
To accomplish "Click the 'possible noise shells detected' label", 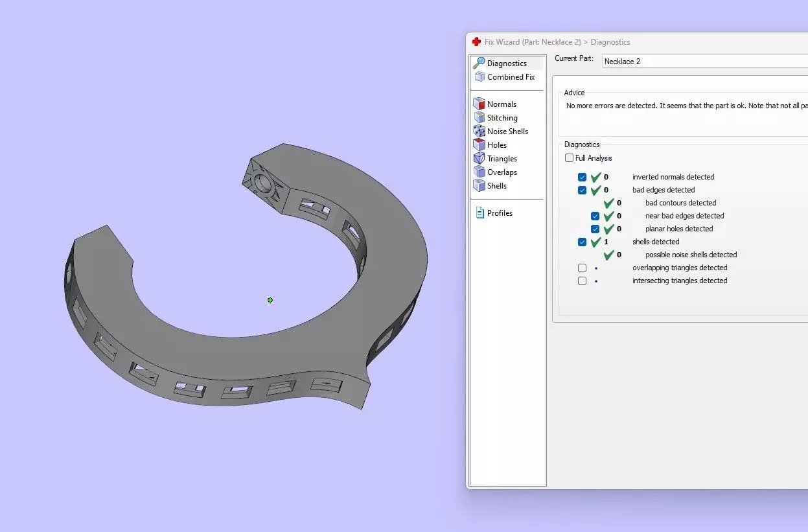I will pos(691,255).
